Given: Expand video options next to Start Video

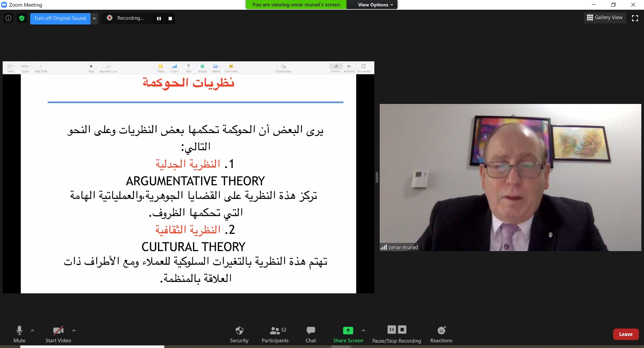Looking at the screenshot, I should click(74, 331).
